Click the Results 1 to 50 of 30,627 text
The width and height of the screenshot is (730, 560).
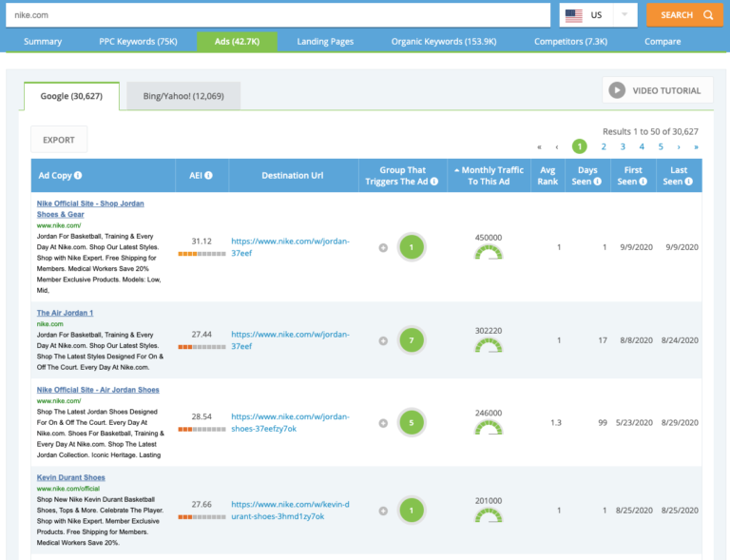point(650,132)
